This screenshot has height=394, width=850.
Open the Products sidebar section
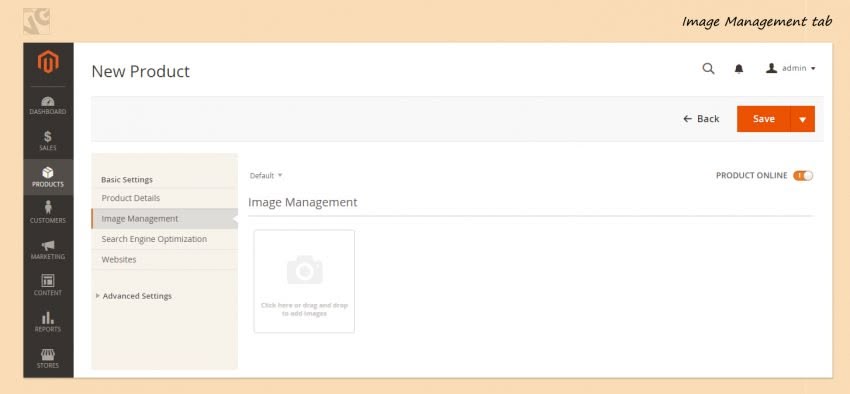pyautogui.click(x=48, y=177)
